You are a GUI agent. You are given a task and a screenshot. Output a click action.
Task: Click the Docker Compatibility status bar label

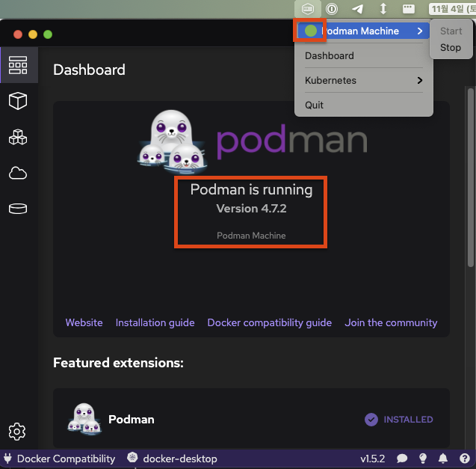66,459
